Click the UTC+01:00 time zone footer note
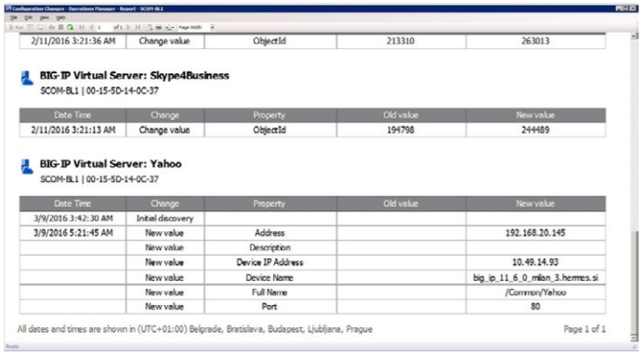 pos(194,329)
